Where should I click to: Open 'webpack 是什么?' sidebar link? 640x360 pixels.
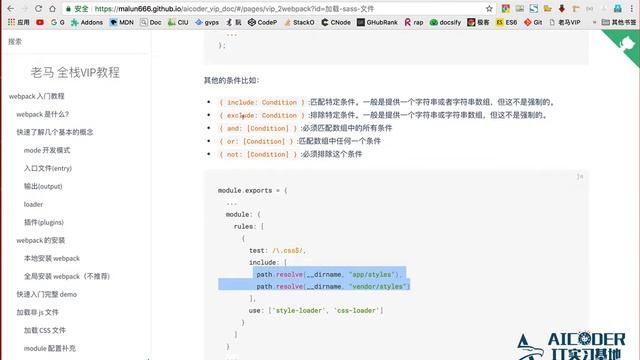point(42,114)
